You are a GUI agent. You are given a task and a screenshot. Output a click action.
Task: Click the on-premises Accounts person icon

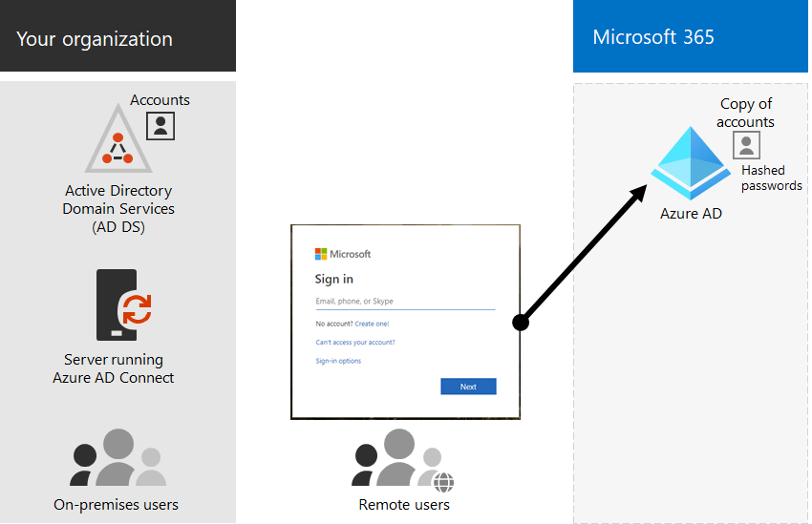160,125
